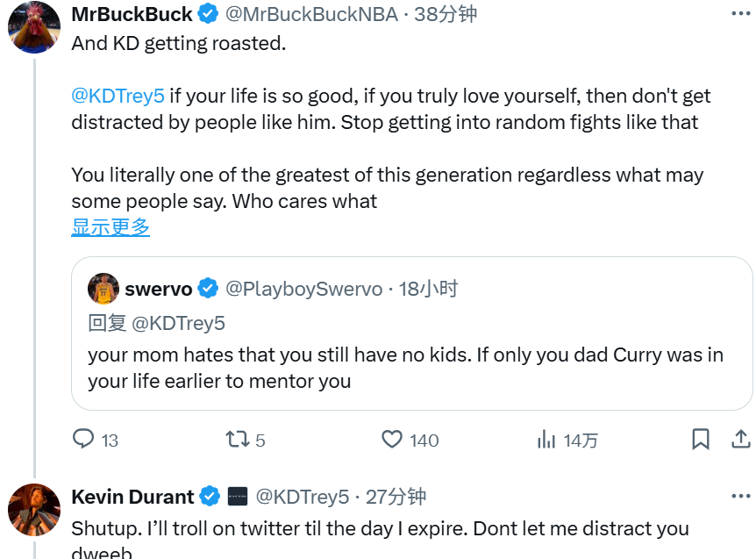
Task: Open Kevin Durant's @KDTrey5 handle
Action: coord(302,497)
